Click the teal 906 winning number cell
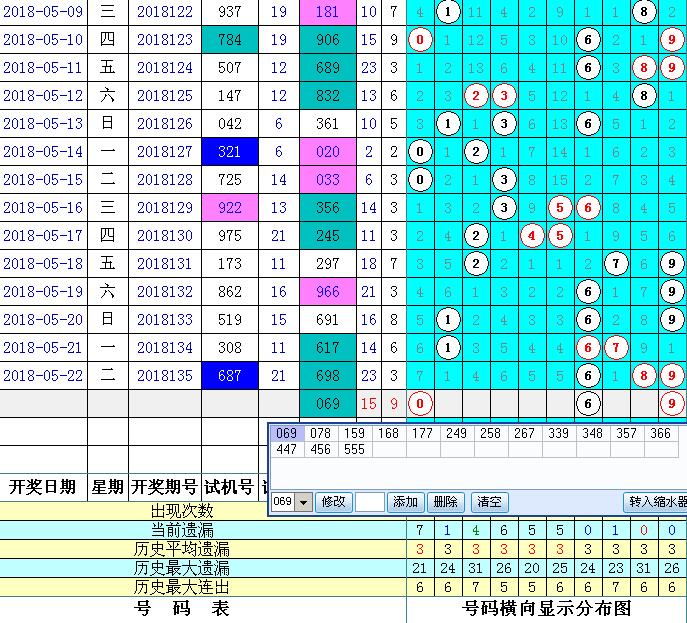This screenshot has width=687, height=623. [328, 39]
